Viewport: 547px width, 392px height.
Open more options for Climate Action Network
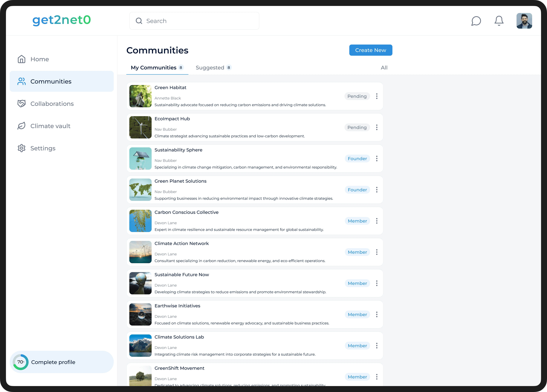pos(377,252)
